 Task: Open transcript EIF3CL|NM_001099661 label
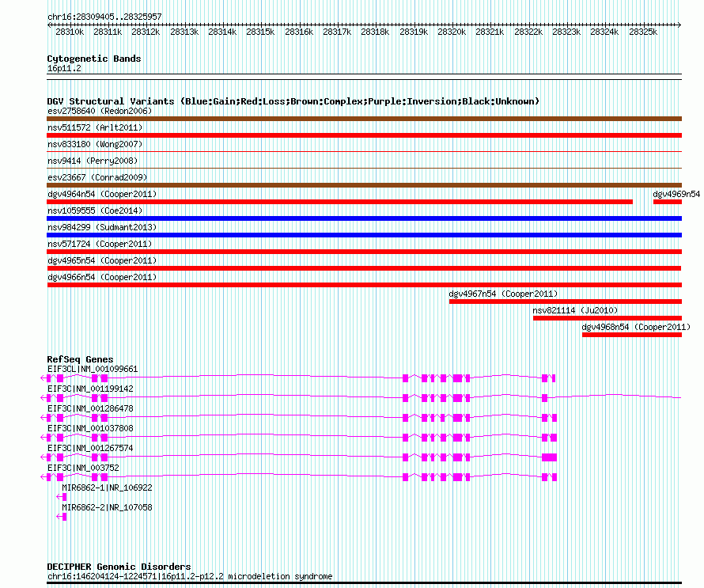pyautogui.click(x=93, y=370)
